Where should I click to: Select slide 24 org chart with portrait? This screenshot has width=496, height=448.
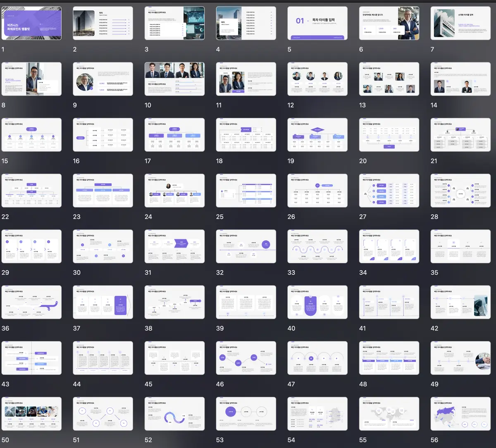(x=174, y=191)
